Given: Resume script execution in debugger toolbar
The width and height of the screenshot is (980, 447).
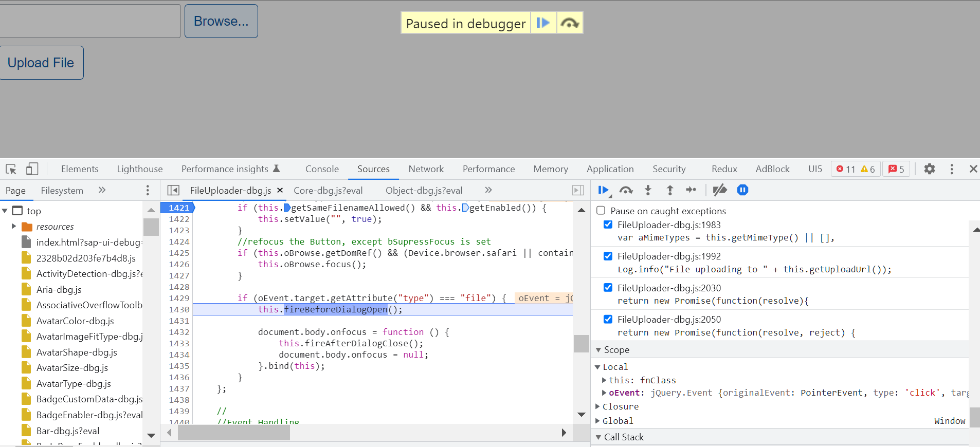Looking at the screenshot, I should tap(603, 191).
